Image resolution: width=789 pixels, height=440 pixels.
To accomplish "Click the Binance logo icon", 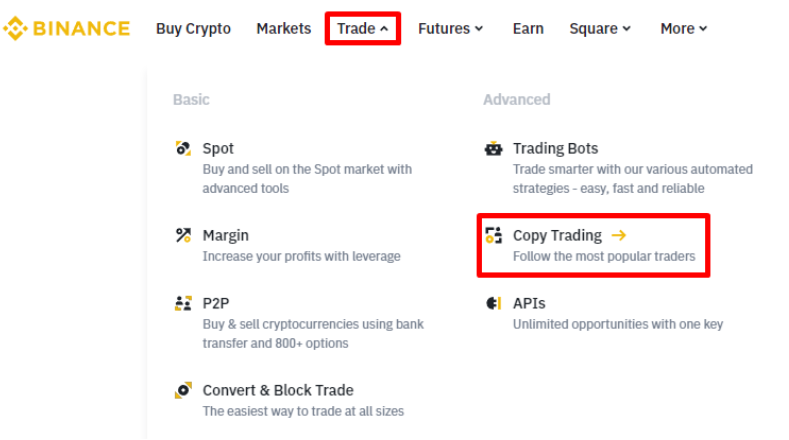I will pyautogui.click(x=16, y=28).
